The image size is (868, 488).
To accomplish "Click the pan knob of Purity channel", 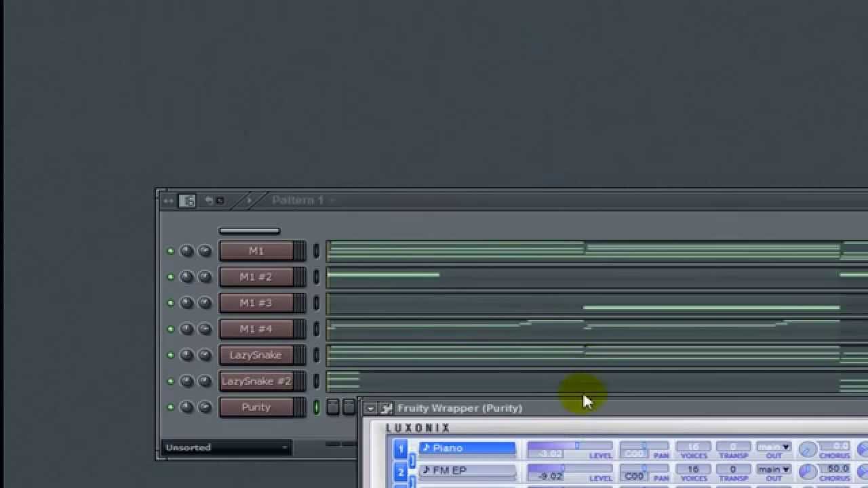I will tap(186, 407).
